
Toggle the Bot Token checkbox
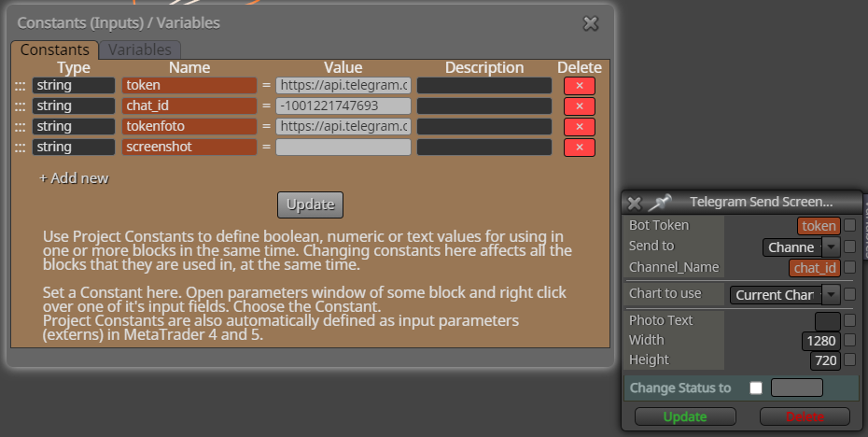(849, 225)
